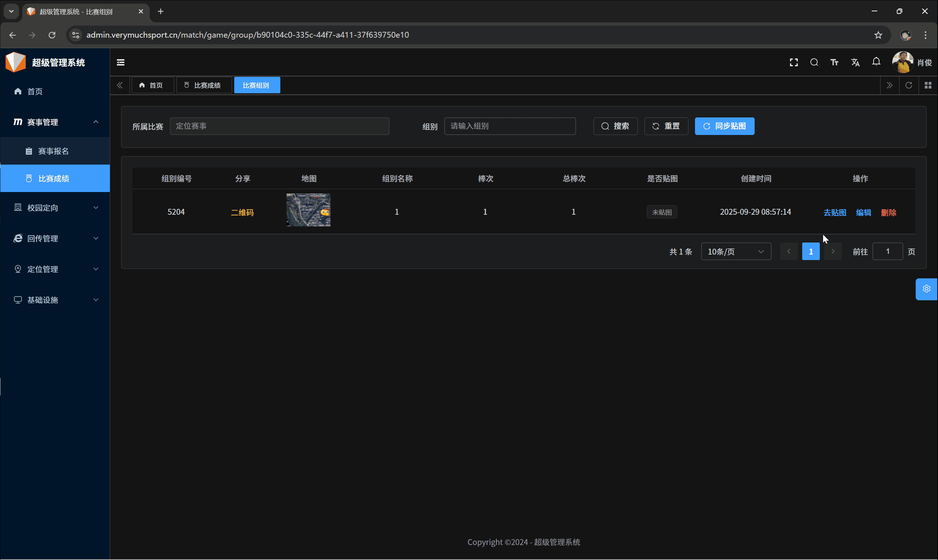Click the 同步贴图 button

[724, 126]
